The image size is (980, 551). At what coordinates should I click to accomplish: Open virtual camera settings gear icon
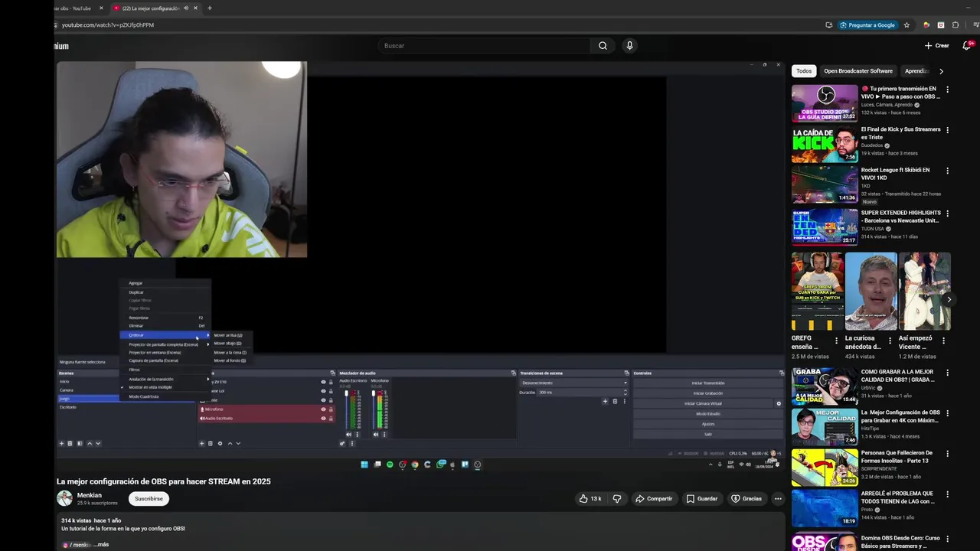coord(779,403)
